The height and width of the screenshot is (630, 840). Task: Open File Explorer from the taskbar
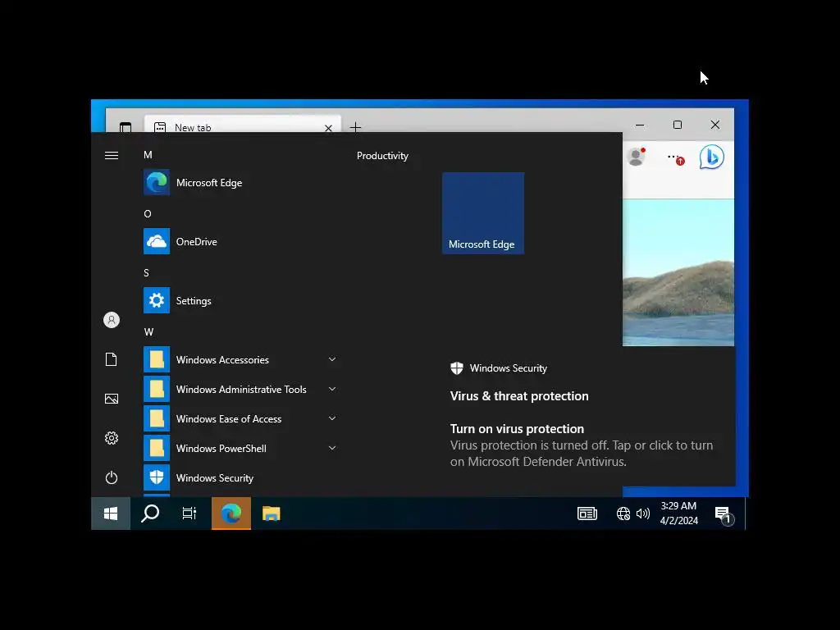tap(271, 514)
